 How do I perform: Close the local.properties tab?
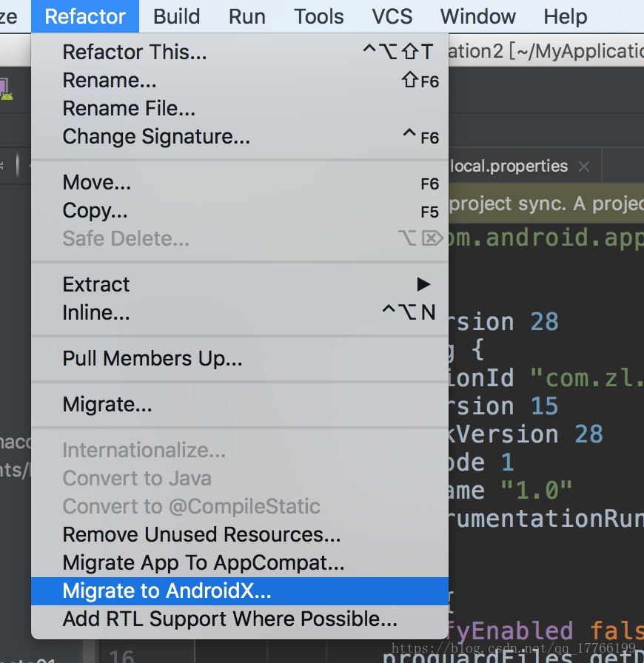click(584, 166)
